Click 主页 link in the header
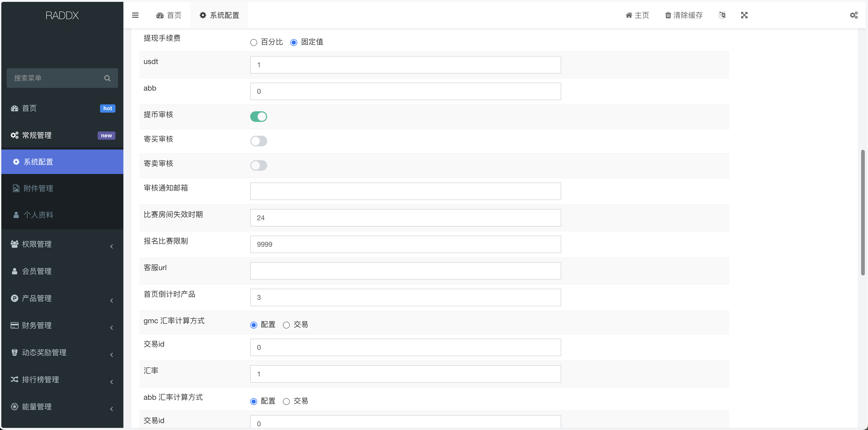Viewport: 868px width, 430px height. point(637,15)
